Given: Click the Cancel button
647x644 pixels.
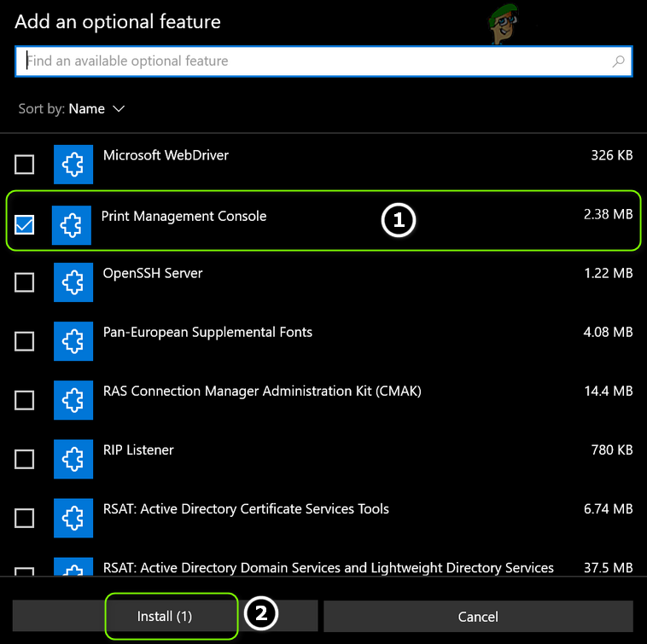Looking at the screenshot, I should [x=478, y=616].
